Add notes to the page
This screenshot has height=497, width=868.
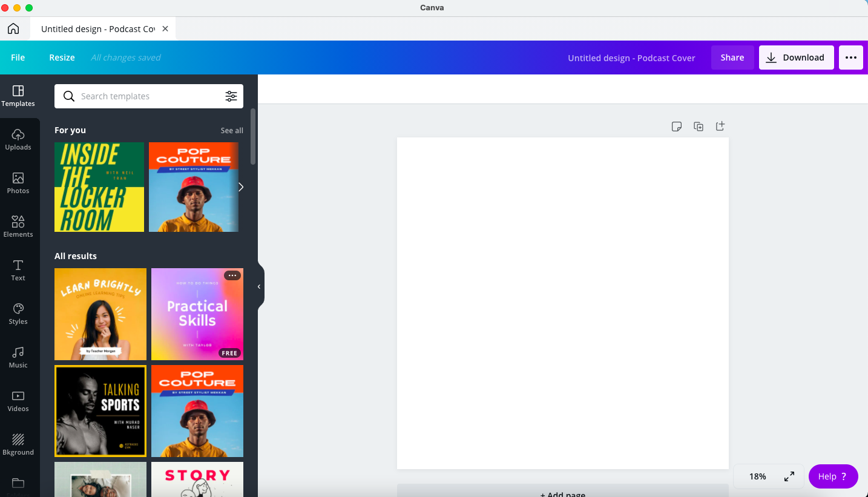[677, 127]
